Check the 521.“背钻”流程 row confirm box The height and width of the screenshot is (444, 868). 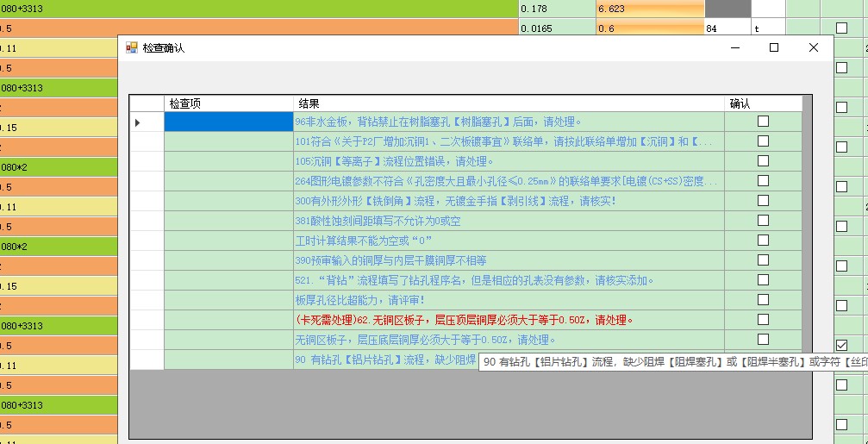(764, 280)
